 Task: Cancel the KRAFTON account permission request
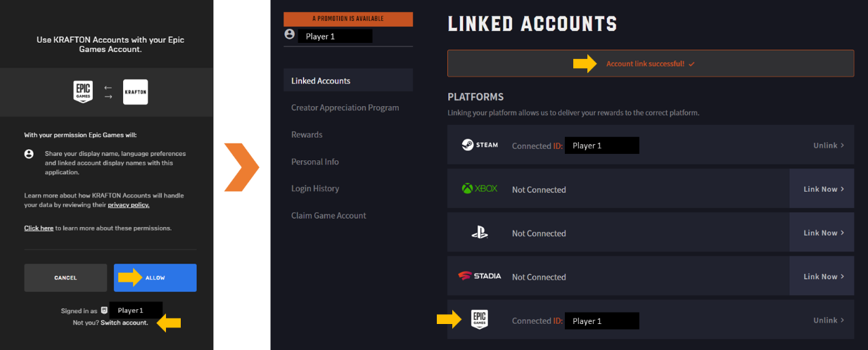point(65,278)
